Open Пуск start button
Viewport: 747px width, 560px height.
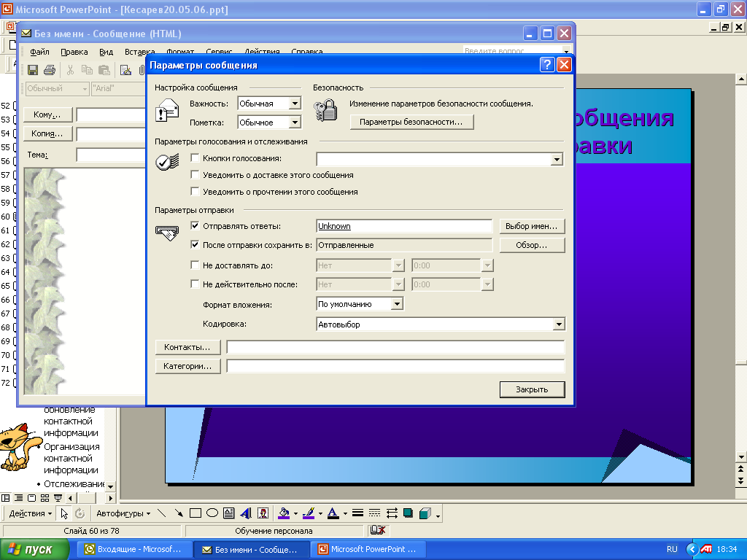click(x=34, y=550)
